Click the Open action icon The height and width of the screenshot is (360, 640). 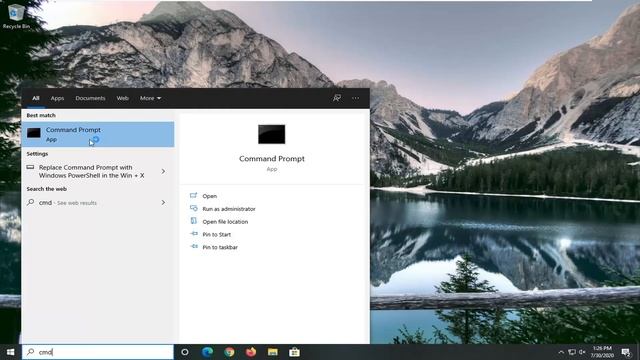pyautogui.click(x=193, y=196)
